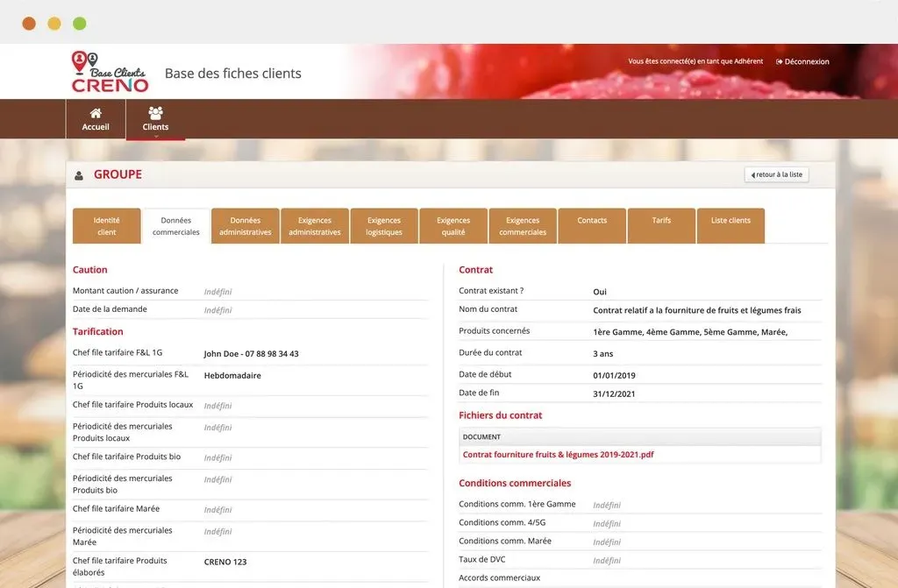
Task: Switch to the Exigences commerciales tab
Action: pos(523,226)
